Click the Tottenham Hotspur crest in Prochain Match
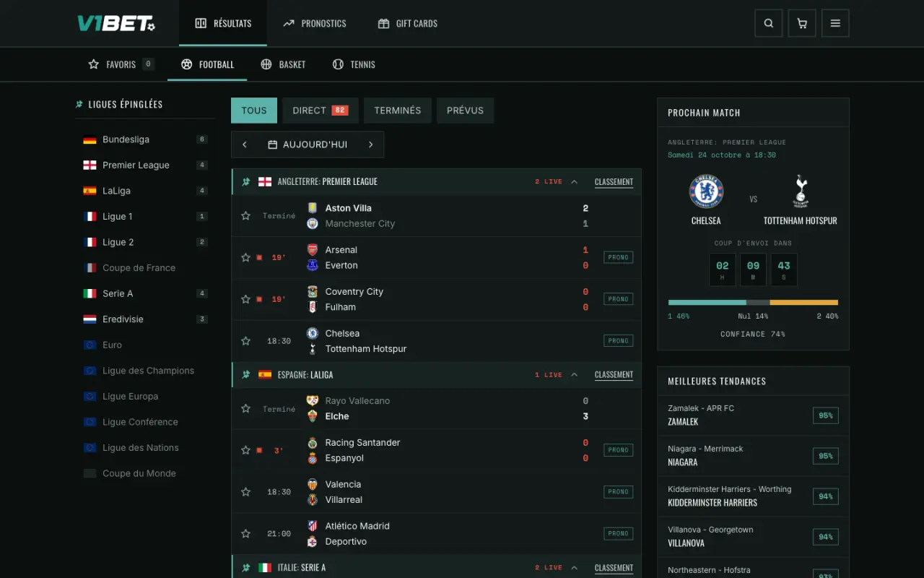The height and width of the screenshot is (578, 924). [801, 191]
